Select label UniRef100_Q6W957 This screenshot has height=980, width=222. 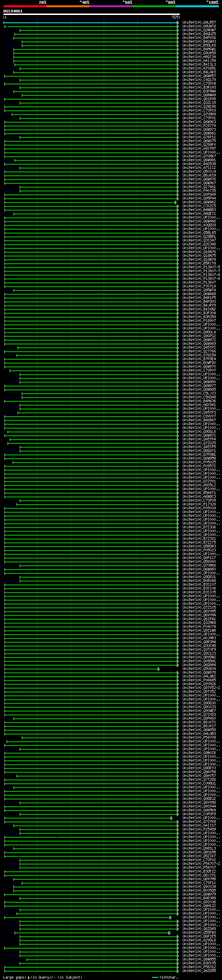point(199,76)
